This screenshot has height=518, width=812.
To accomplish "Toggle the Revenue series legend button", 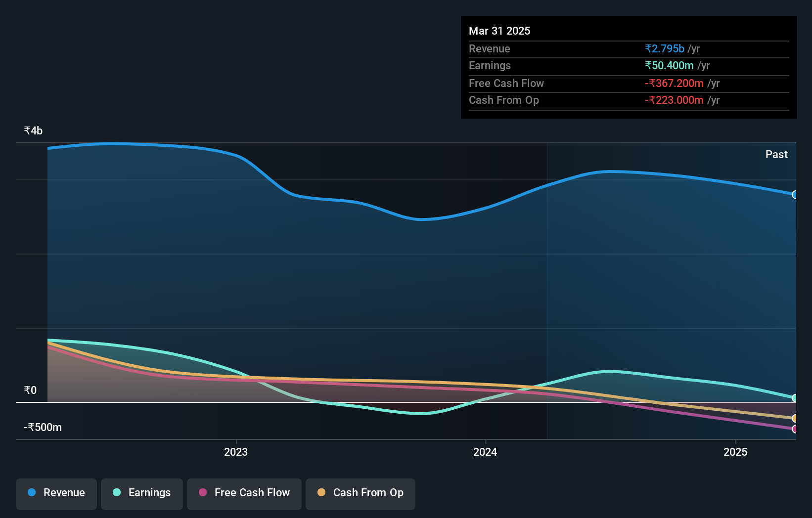I will [x=56, y=494].
